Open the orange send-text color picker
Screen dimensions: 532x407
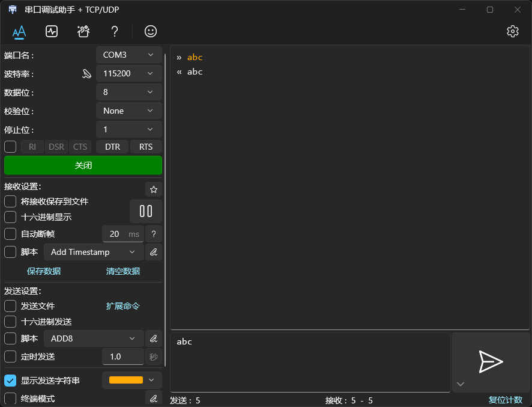(x=132, y=380)
